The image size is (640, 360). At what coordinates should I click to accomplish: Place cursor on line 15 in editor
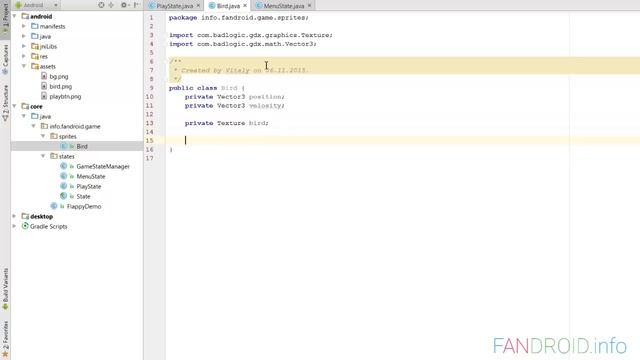click(x=402, y=140)
